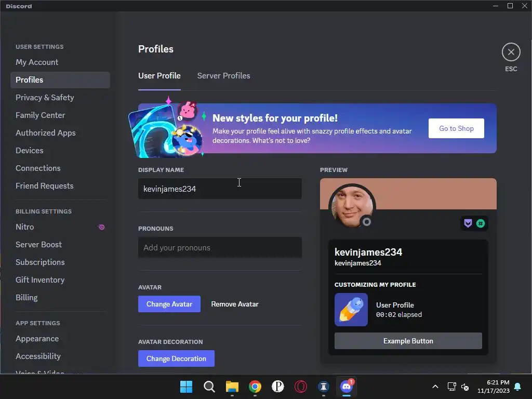
Task: Click the muted volume tray icon
Action: coord(465,387)
